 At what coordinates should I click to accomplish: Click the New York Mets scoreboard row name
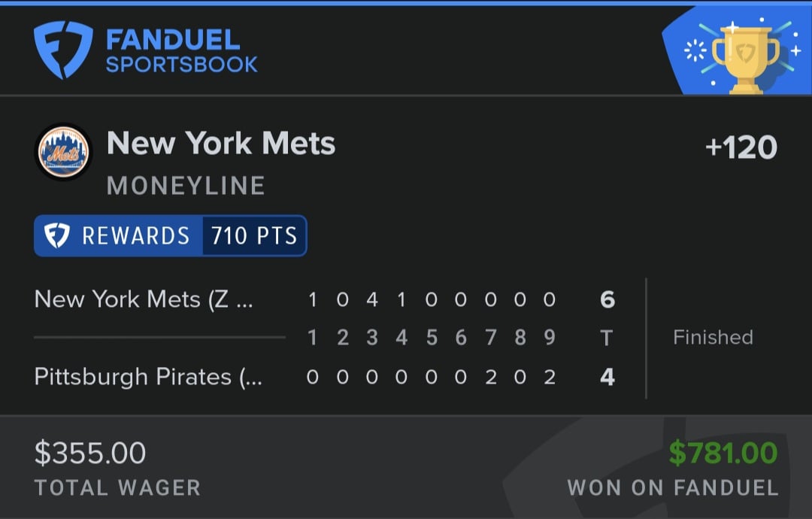tap(144, 299)
